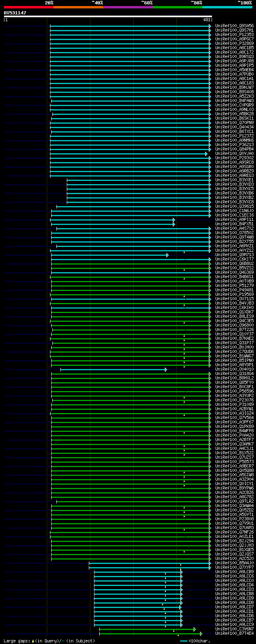This screenshot has width=256, height=644.
Task: Select hit UniRef100_O78502
Action: click(234, 233)
